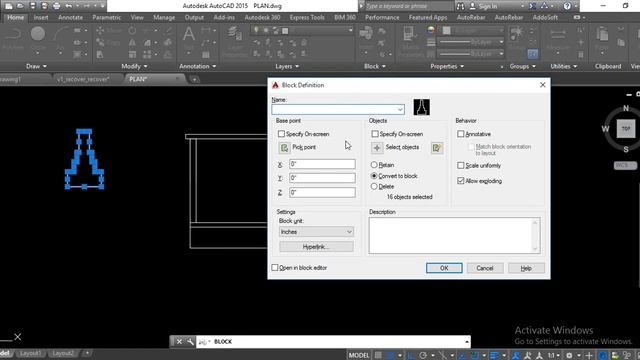Click OK in Block Definition dialog
The width and height of the screenshot is (640, 360).
(444, 268)
